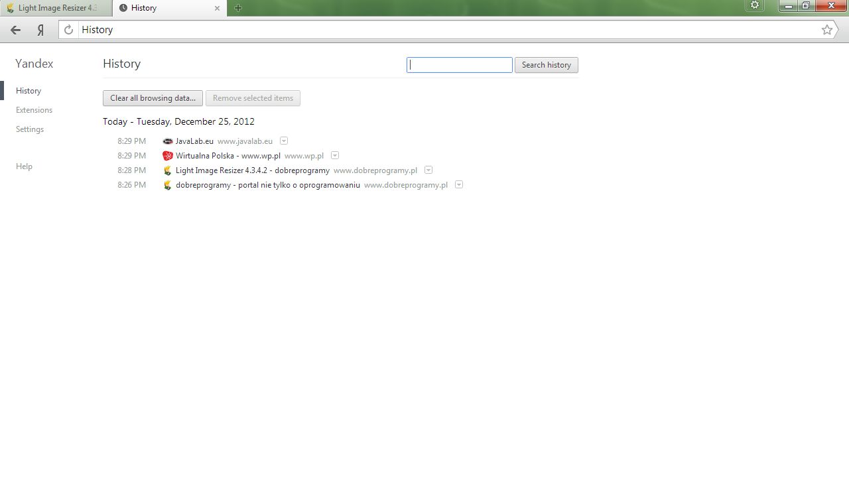Select the 8:28 PM timestamp
The height and width of the screenshot is (504, 849).
tap(131, 170)
